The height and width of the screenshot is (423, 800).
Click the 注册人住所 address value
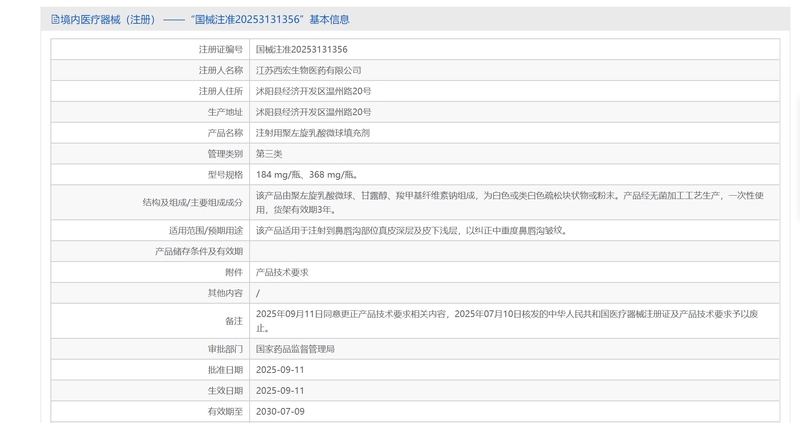(313, 91)
